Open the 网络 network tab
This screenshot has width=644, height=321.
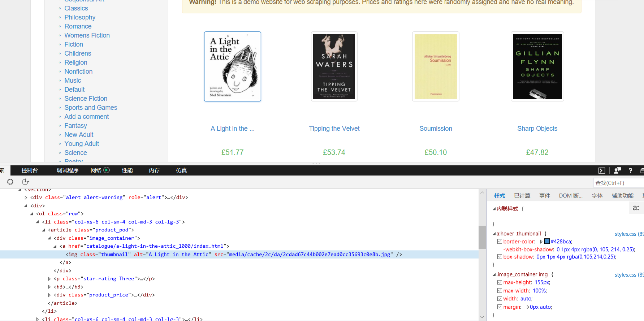coord(96,170)
